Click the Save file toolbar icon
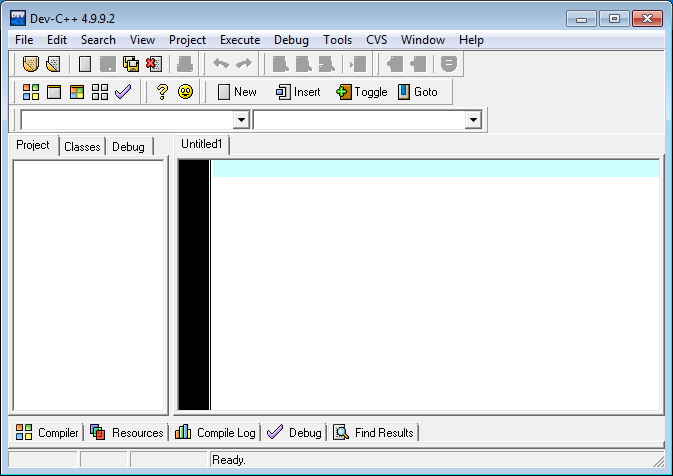This screenshot has width=673, height=476. 108,64
